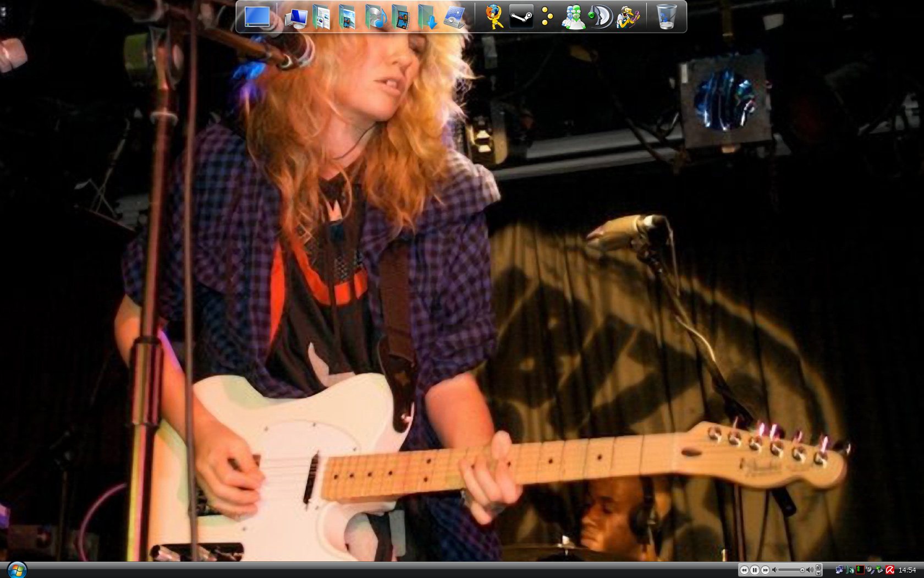Open the Control Panel dock icon
924x578 pixels.
tap(455, 17)
